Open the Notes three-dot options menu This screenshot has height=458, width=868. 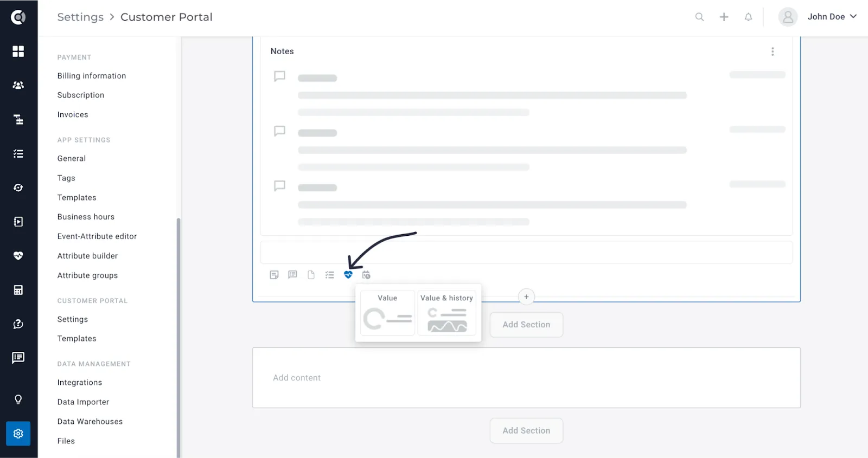(x=773, y=51)
